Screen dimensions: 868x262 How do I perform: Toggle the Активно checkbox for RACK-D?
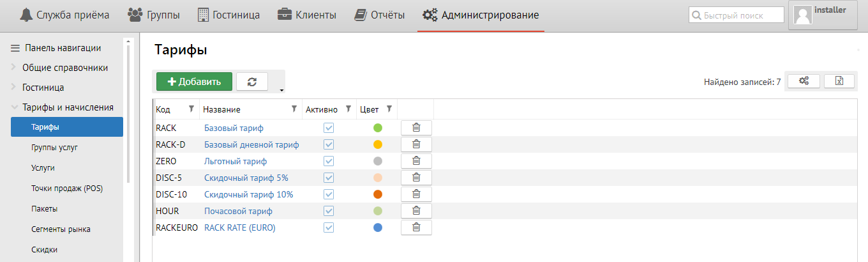[x=329, y=144]
